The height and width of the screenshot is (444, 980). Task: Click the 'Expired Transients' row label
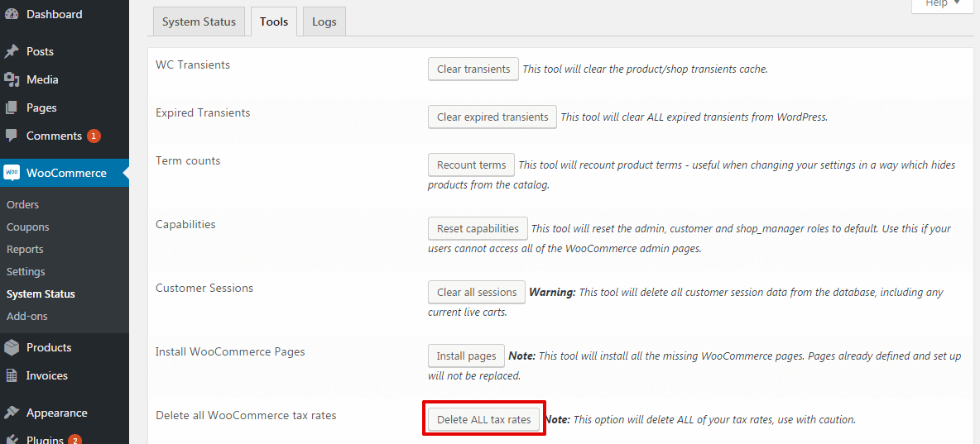[203, 112]
